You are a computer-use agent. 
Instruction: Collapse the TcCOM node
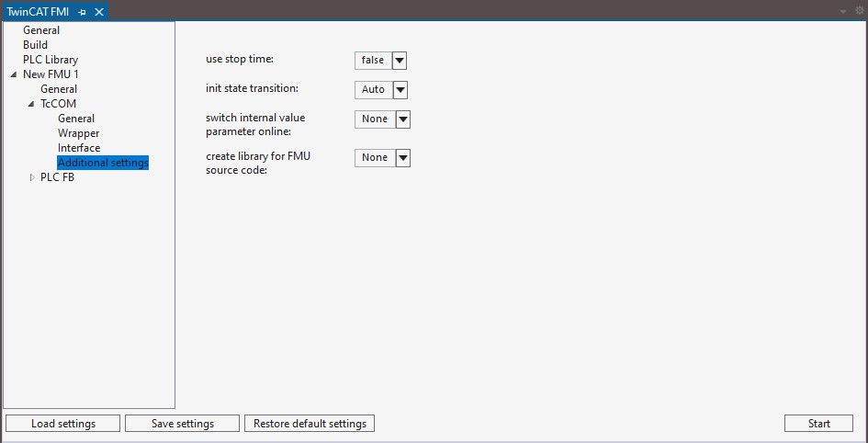(x=31, y=104)
